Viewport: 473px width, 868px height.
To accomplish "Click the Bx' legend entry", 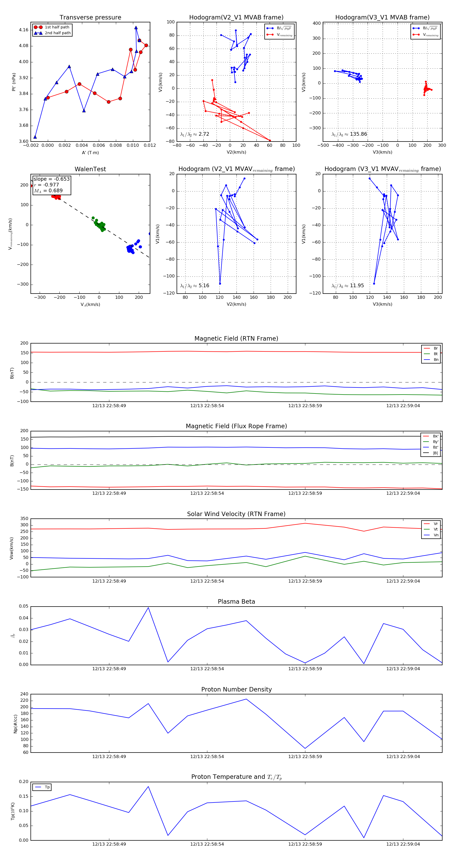I will [431, 436].
